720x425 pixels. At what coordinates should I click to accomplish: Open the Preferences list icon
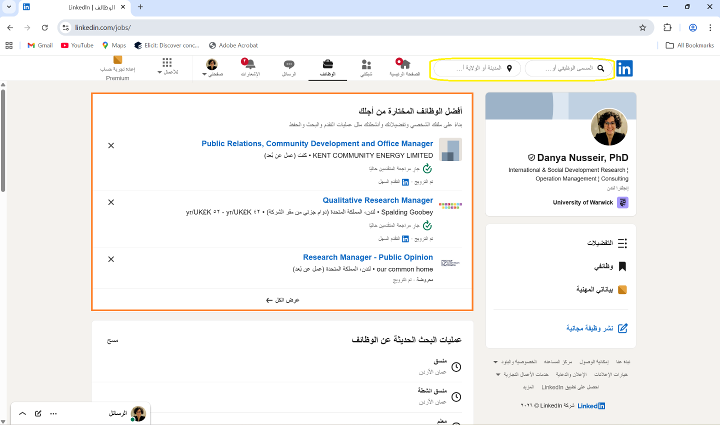[x=622, y=243]
